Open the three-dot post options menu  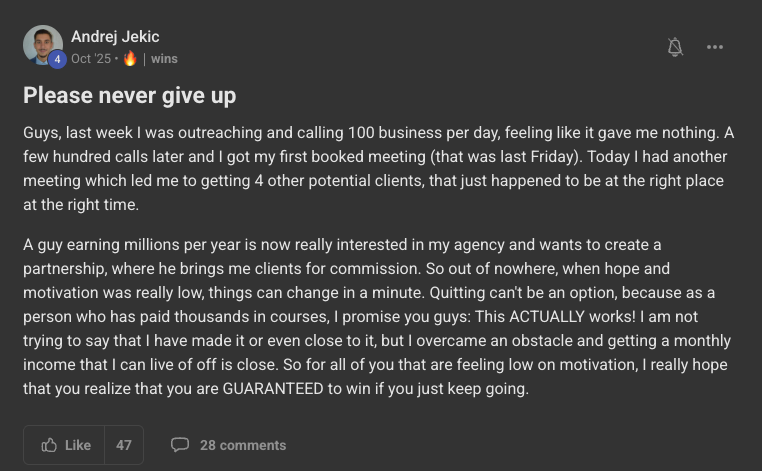(714, 47)
